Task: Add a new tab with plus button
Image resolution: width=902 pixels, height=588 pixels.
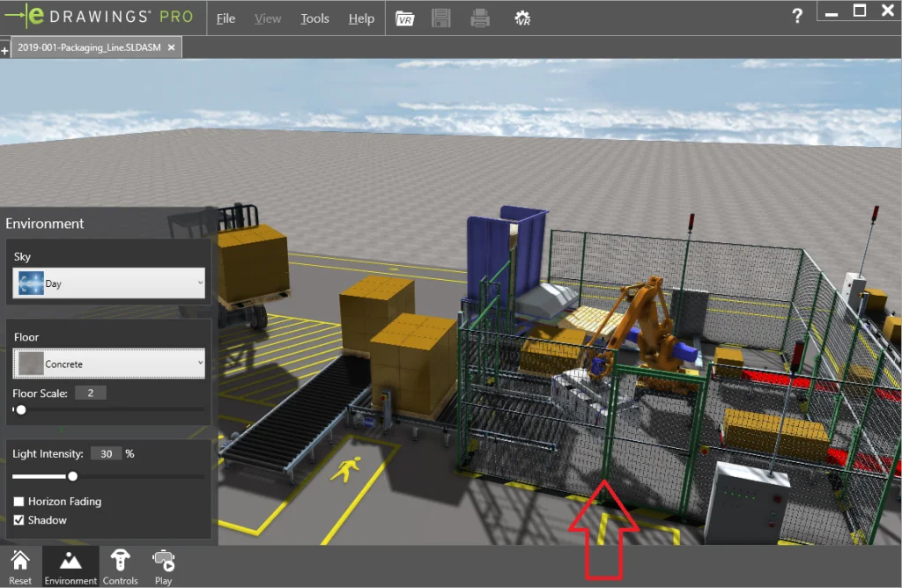Action: pyautogui.click(x=5, y=51)
